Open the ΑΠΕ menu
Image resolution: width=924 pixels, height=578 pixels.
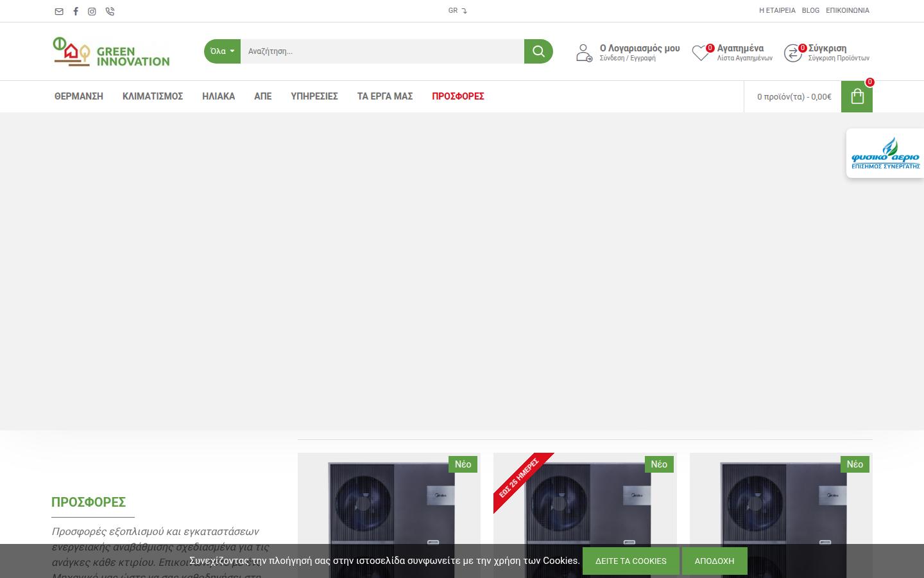point(262,96)
